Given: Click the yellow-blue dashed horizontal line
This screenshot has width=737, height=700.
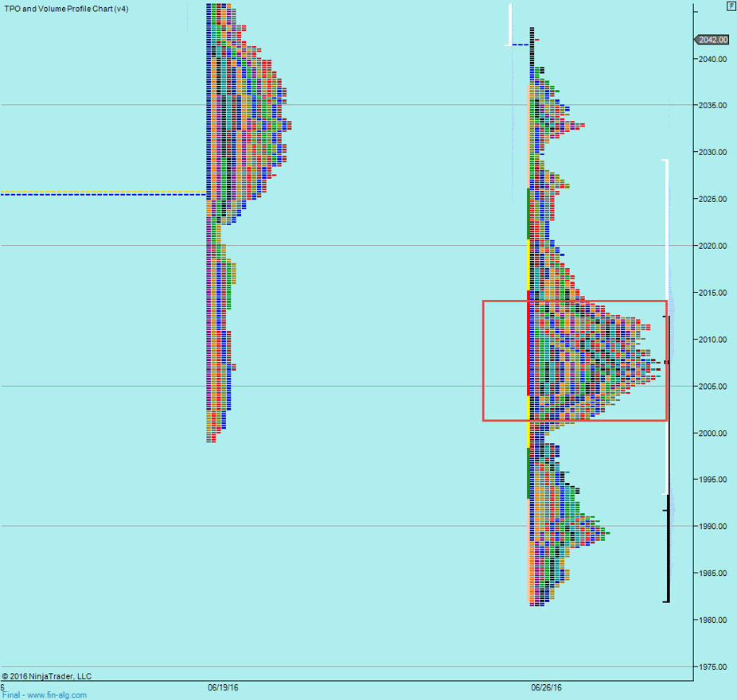Looking at the screenshot, I should pyautogui.click(x=103, y=192).
